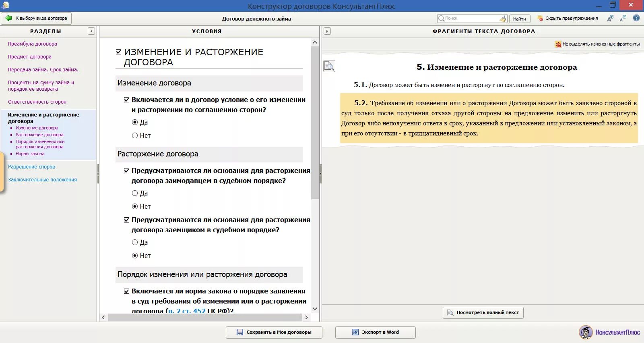Collapse the Разделы panel arrow
The image size is (644, 343).
click(x=91, y=31)
